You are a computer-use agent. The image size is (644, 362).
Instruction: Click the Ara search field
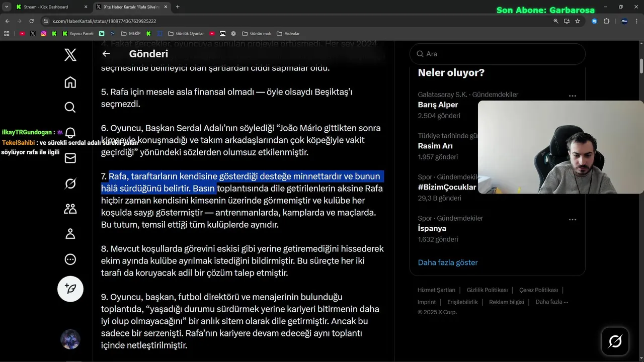pyautogui.click(x=498, y=54)
